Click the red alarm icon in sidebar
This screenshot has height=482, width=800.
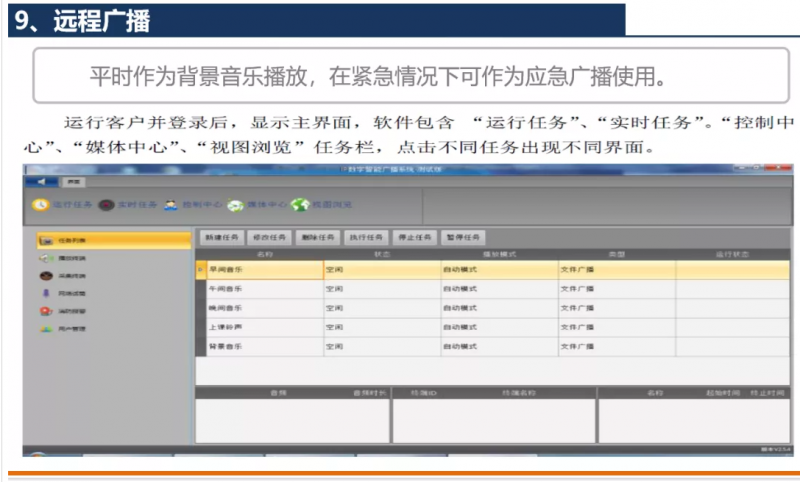[x=45, y=311]
